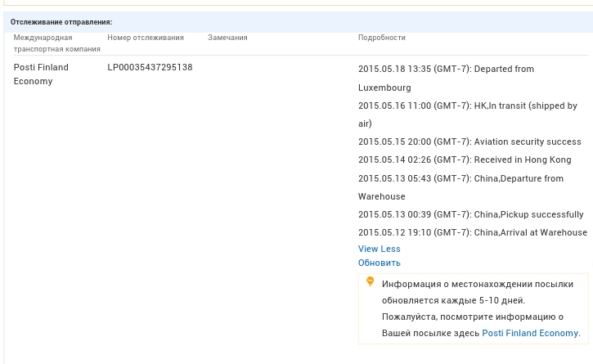Click the Международная транспортная компания column header

[56, 43]
